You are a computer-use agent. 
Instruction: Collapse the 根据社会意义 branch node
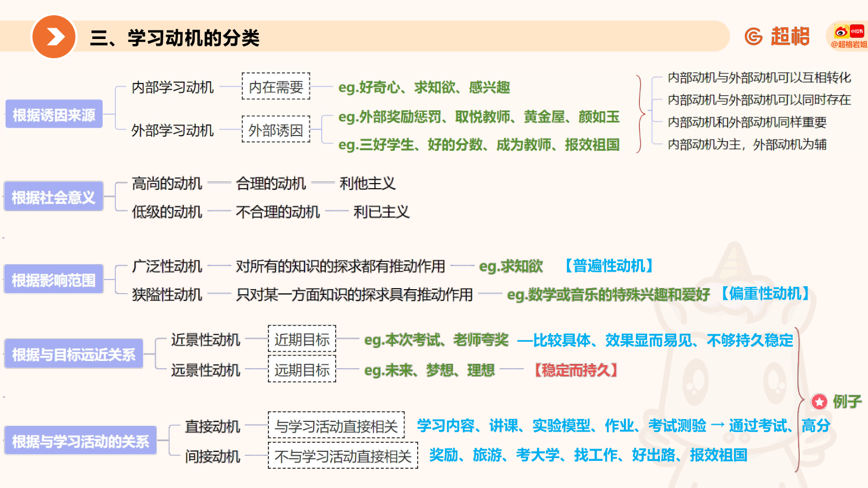(x=54, y=196)
